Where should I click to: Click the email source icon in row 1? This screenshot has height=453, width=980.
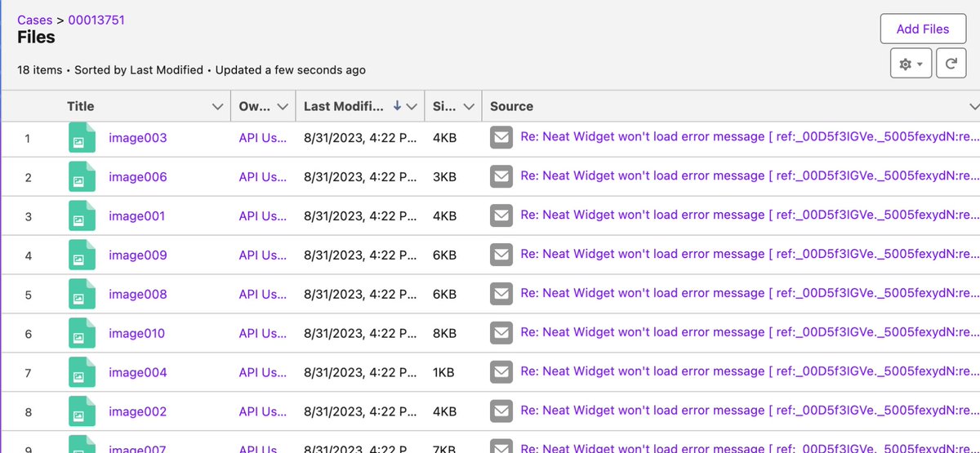point(501,137)
